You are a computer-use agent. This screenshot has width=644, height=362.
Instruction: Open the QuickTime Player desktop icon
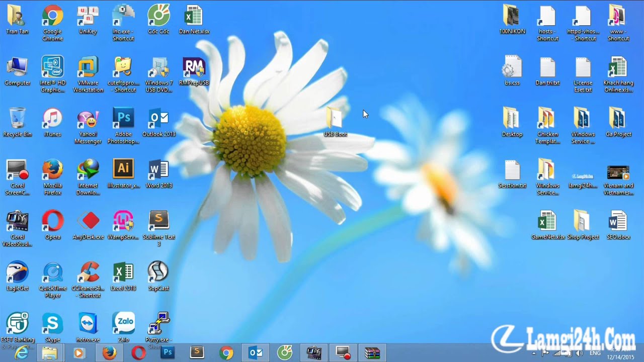point(52,280)
